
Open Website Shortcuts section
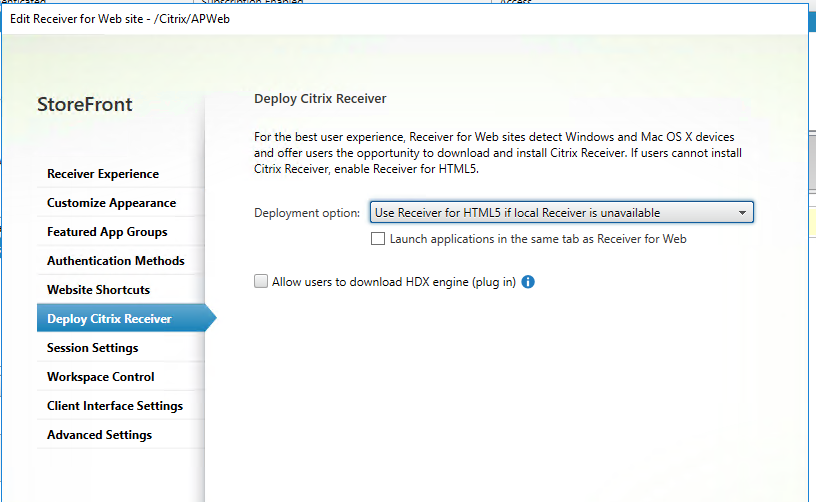(x=98, y=290)
